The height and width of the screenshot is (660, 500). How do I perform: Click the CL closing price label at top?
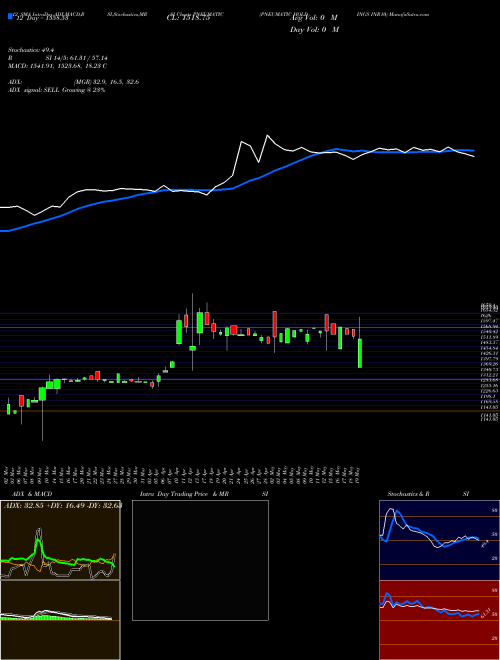click(x=188, y=18)
